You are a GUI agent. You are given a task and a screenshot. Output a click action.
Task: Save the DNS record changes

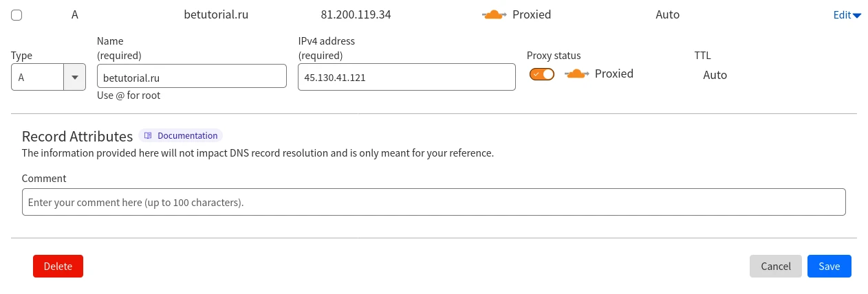click(x=829, y=267)
